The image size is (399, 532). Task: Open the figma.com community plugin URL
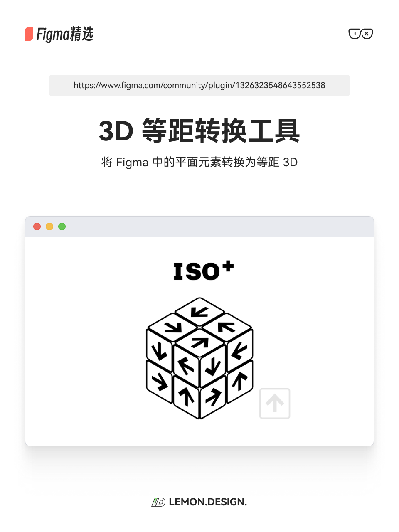pos(199,85)
